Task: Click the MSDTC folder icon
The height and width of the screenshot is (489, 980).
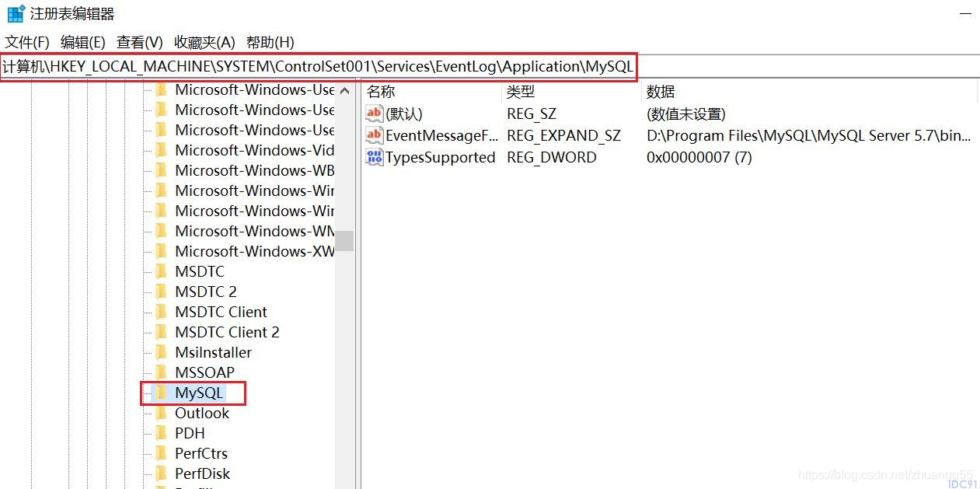Action: pos(162,271)
